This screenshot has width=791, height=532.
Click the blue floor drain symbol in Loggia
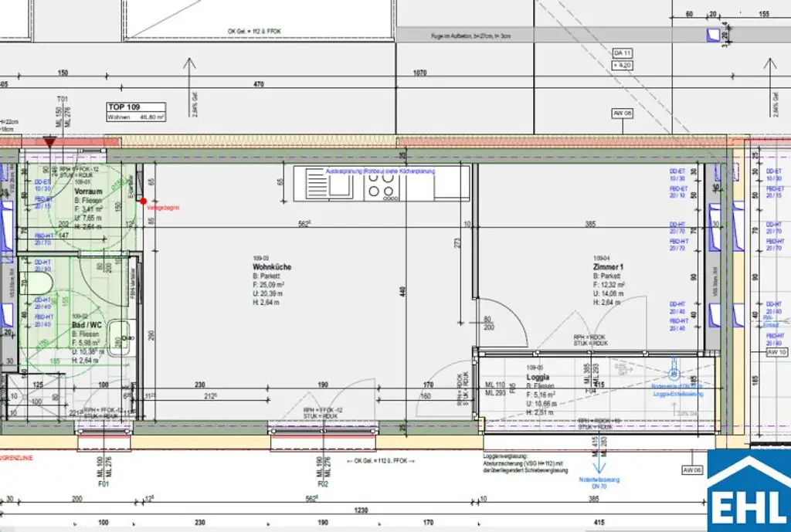click(674, 374)
